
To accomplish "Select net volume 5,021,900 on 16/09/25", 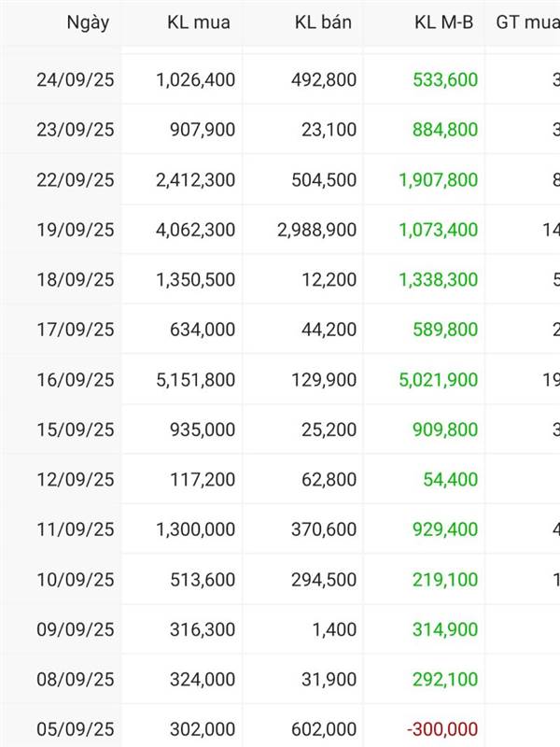I will (438, 380).
